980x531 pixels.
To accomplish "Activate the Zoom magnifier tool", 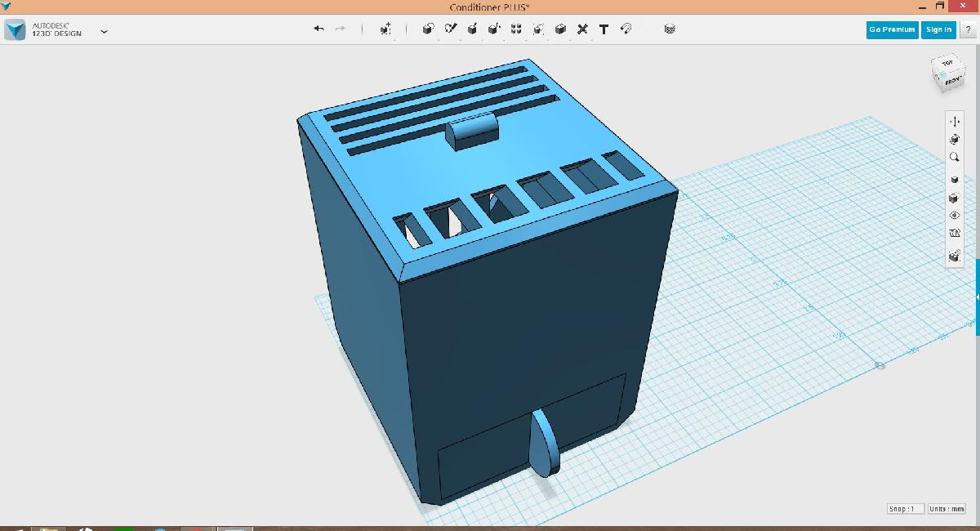I will tap(955, 158).
